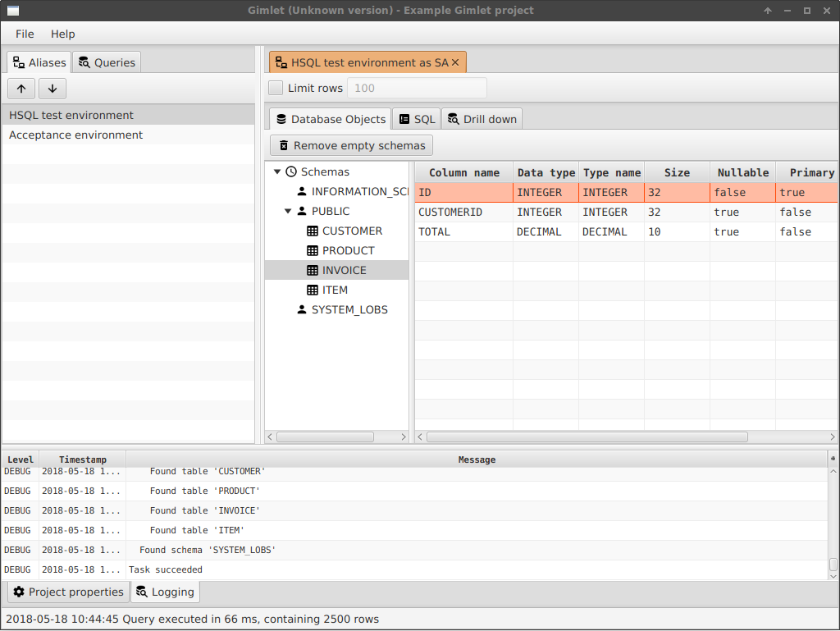This screenshot has height=631, width=840.
Task: Click the user icon beside PUBLIC schema
Action: click(302, 211)
